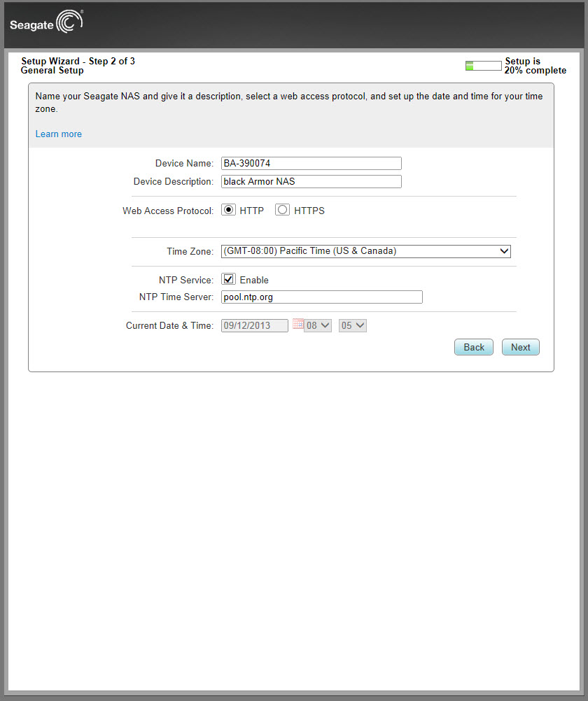Select the HTTP radio button

tap(229, 210)
